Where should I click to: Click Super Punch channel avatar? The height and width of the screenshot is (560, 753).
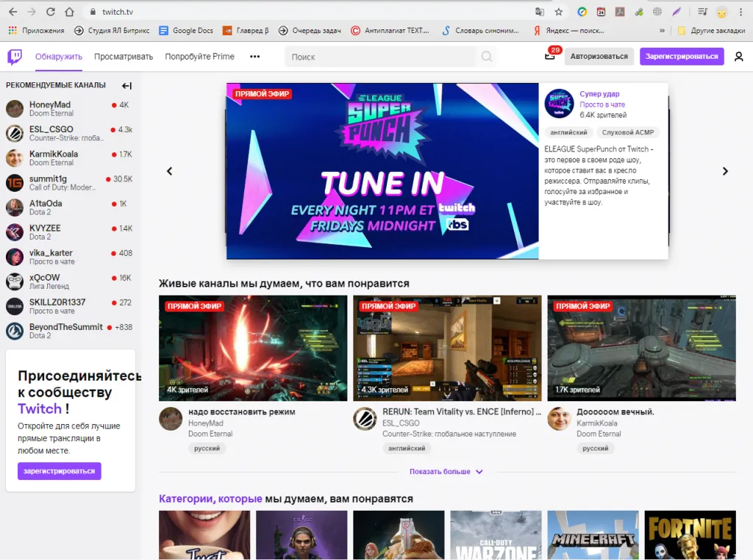(559, 104)
